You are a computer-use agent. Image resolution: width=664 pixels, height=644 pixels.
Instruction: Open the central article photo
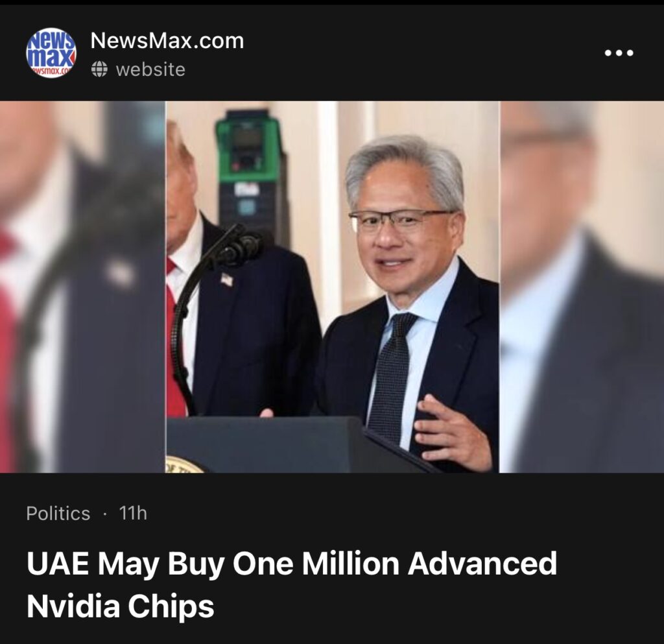[333, 287]
